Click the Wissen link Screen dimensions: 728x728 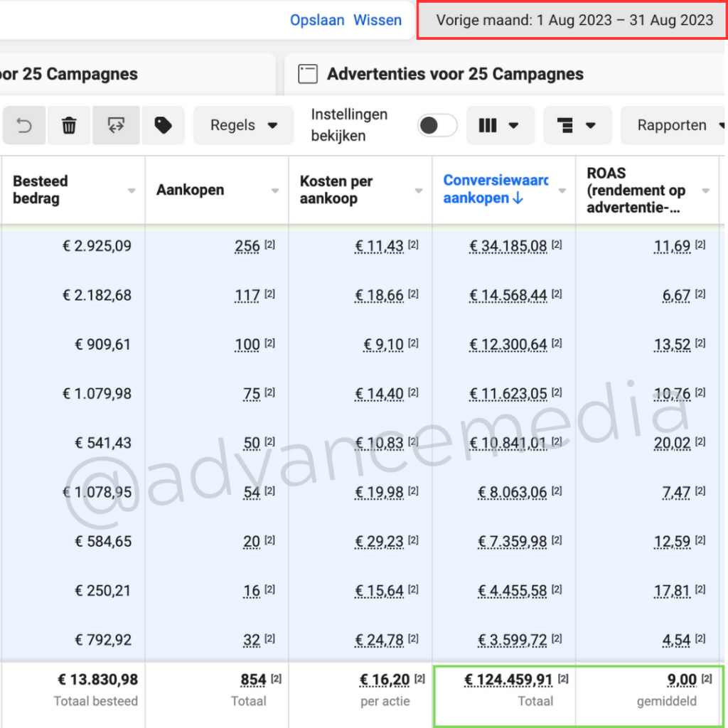378,20
